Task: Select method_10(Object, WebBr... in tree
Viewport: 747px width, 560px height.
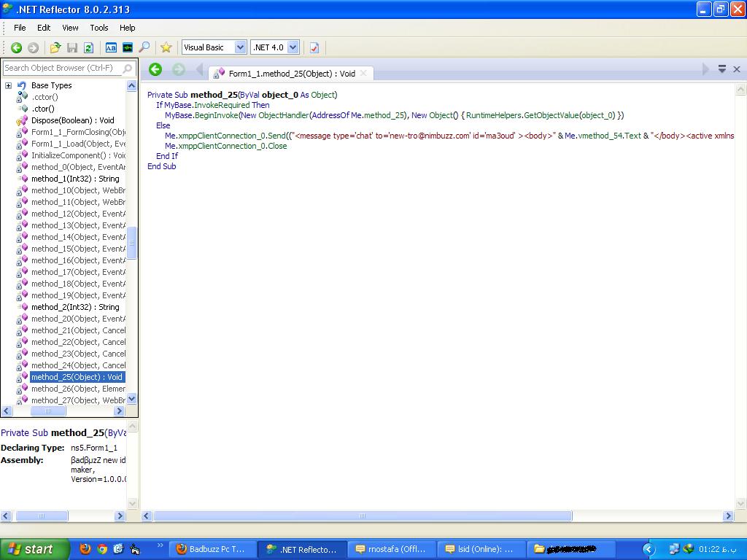Action: 78,190
